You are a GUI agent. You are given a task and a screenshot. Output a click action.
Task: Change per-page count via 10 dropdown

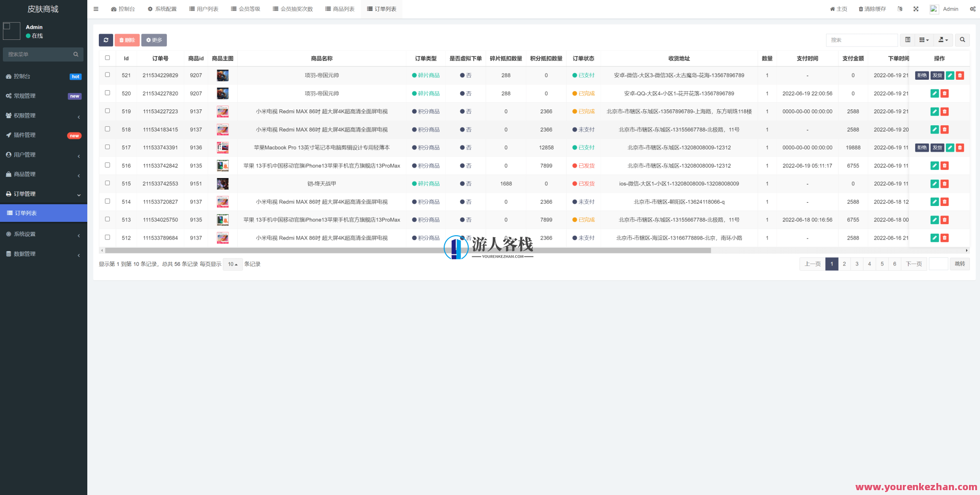(x=232, y=264)
